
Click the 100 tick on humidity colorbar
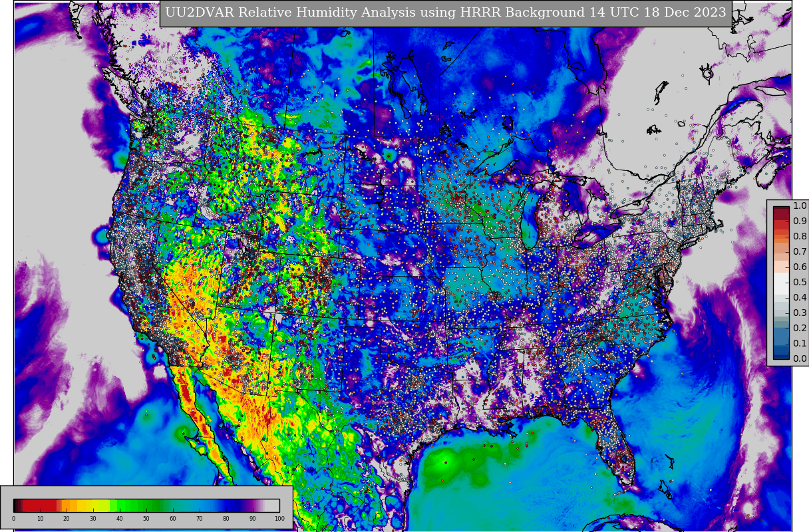pos(279,519)
